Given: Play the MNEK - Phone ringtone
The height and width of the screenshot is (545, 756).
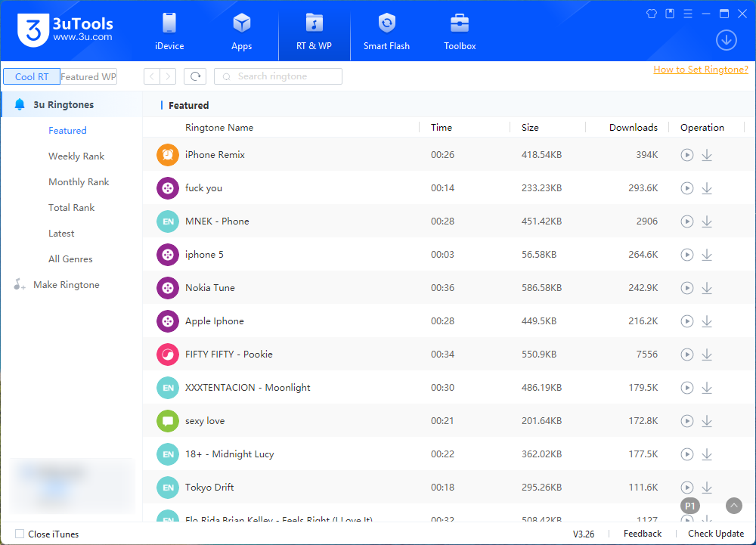Looking at the screenshot, I should pyautogui.click(x=687, y=221).
